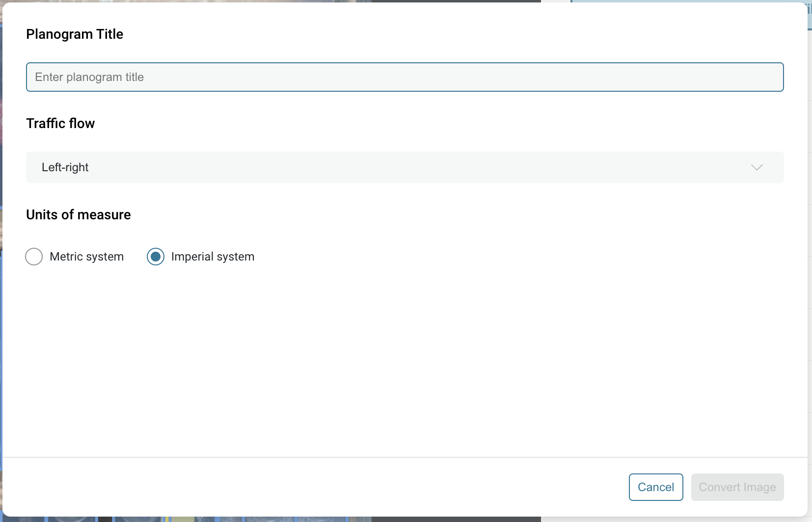Click the Traffic flow heading
Screen dimensions: 812x522
click(x=60, y=124)
